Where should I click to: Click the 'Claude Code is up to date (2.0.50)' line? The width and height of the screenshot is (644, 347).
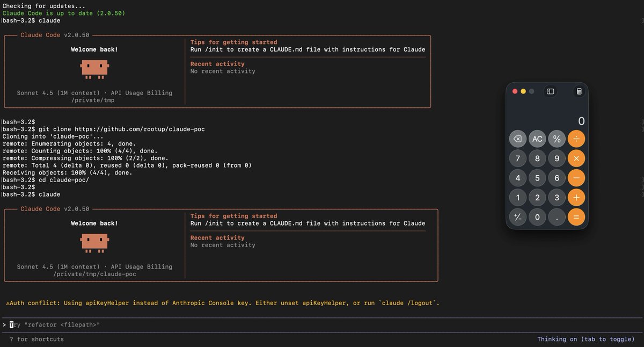pos(64,13)
